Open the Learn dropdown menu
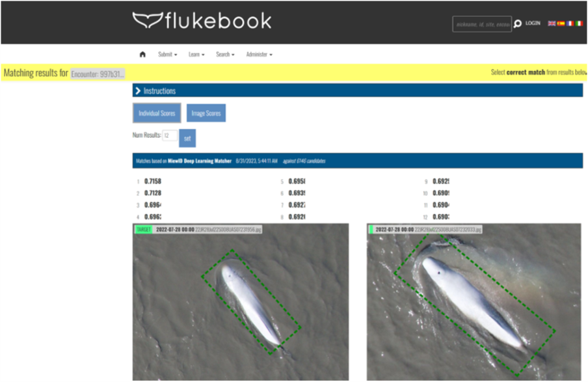Image resolution: width=588 pixels, height=382 pixels. 196,55
